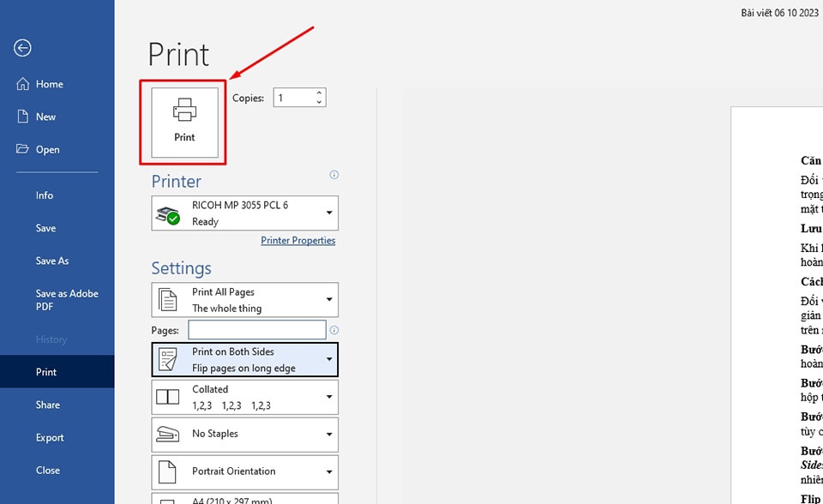This screenshot has height=504, width=823.
Task: Click 'The whole thing' text
Action: coord(226,309)
